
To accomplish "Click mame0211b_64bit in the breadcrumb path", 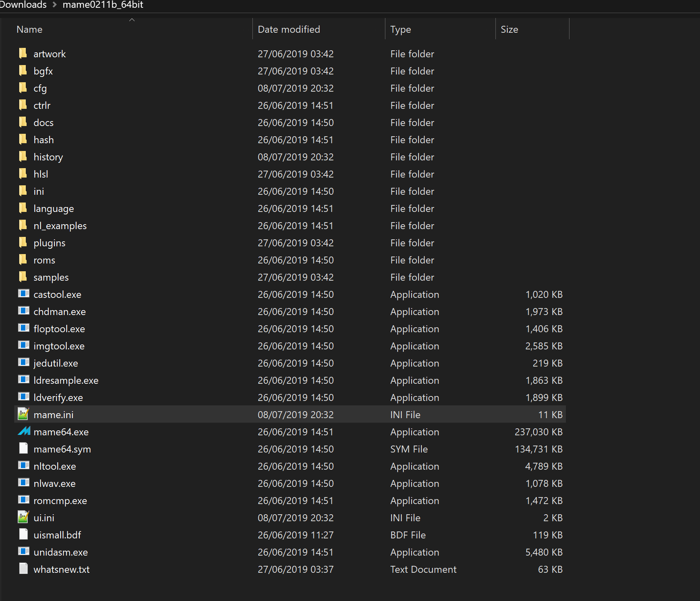I will click(x=103, y=5).
